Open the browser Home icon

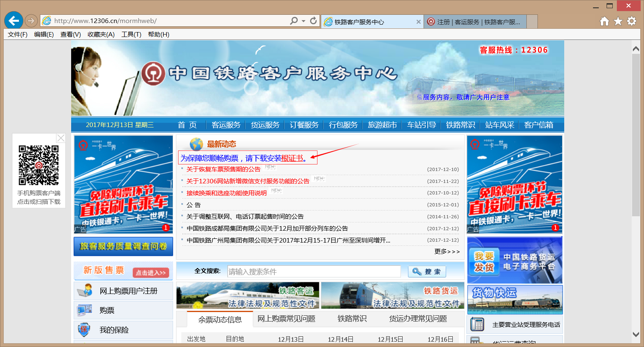pos(604,21)
